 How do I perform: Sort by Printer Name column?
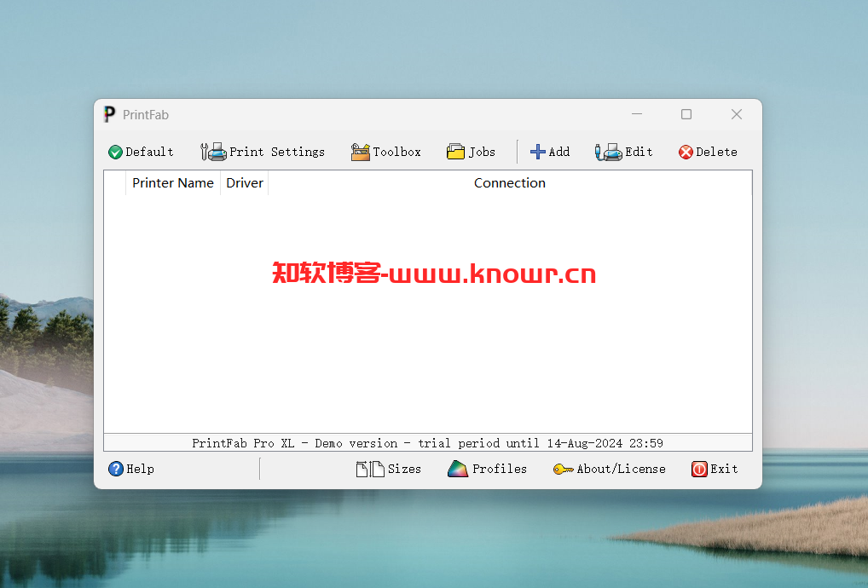coord(173,183)
